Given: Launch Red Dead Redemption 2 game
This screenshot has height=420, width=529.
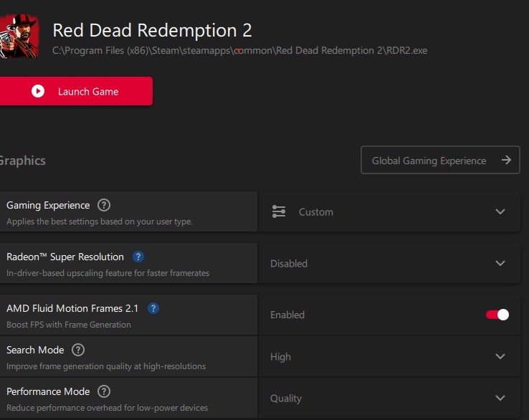Looking at the screenshot, I should 76,91.
